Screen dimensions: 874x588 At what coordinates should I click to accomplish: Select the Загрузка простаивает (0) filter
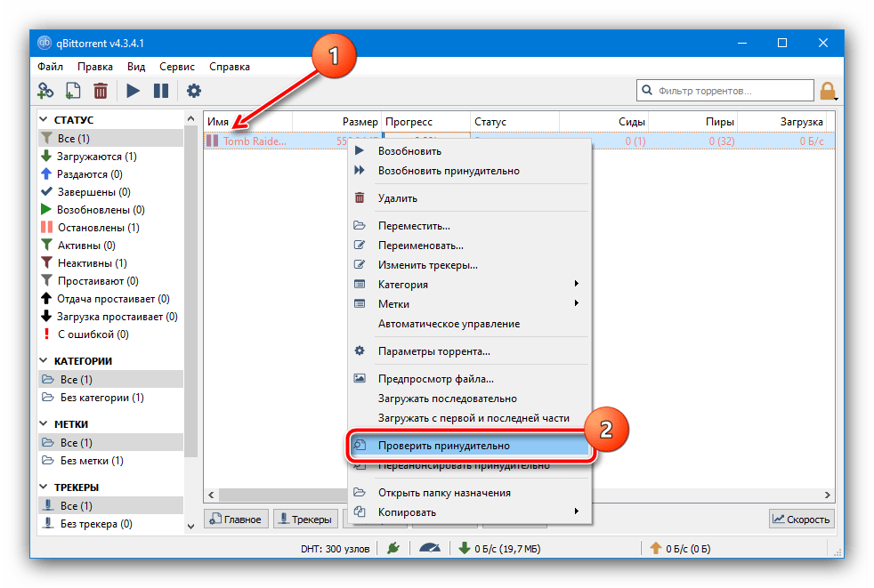[110, 317]
